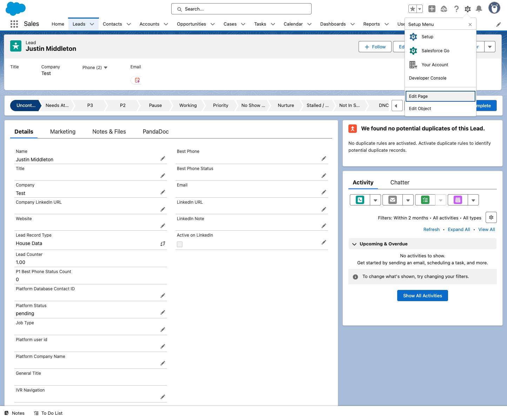507x420 pixels.
Task: Click the Email activity icon
Action: tap(393, 200)
